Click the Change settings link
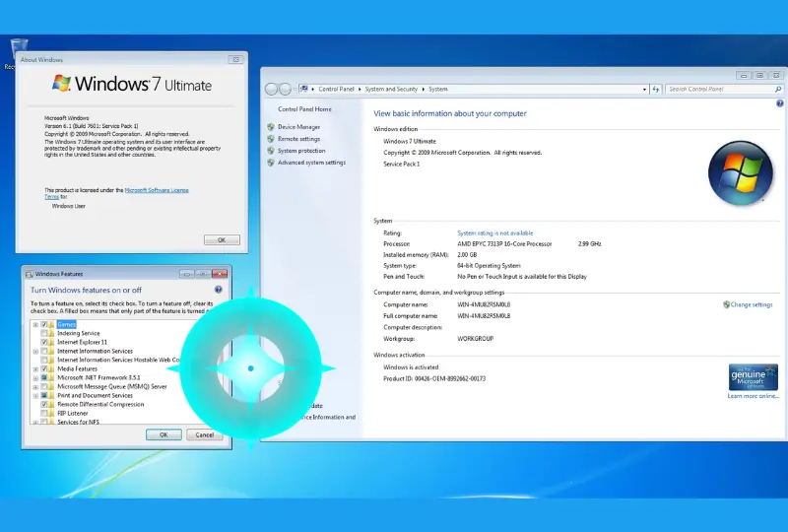 coord(752,304)
